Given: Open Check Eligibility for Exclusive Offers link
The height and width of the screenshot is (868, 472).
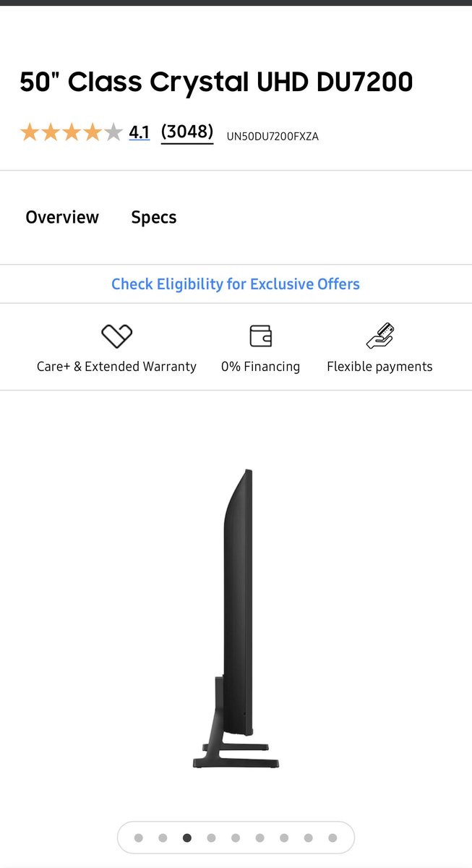Looking at the screenshot, I should coord(236,284).
